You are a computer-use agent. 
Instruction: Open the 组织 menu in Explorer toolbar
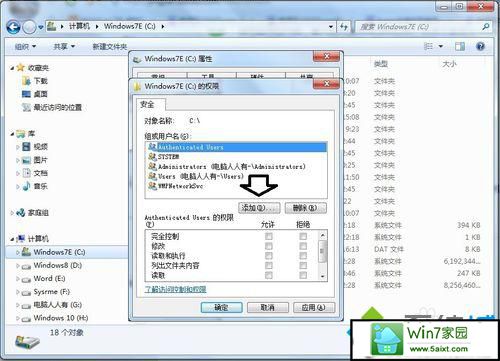coord(25,47)
